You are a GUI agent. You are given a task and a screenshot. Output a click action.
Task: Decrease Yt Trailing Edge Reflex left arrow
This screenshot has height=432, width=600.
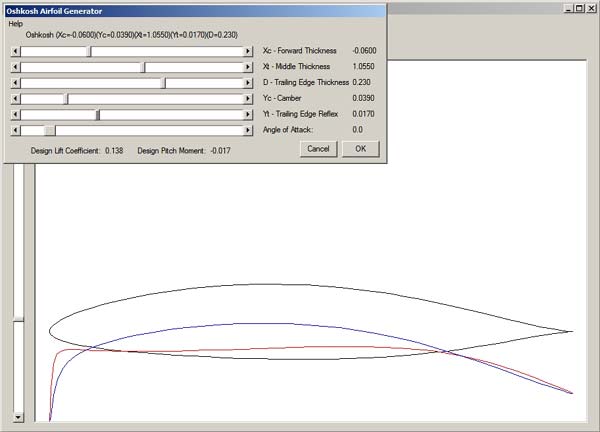(15, 115)
